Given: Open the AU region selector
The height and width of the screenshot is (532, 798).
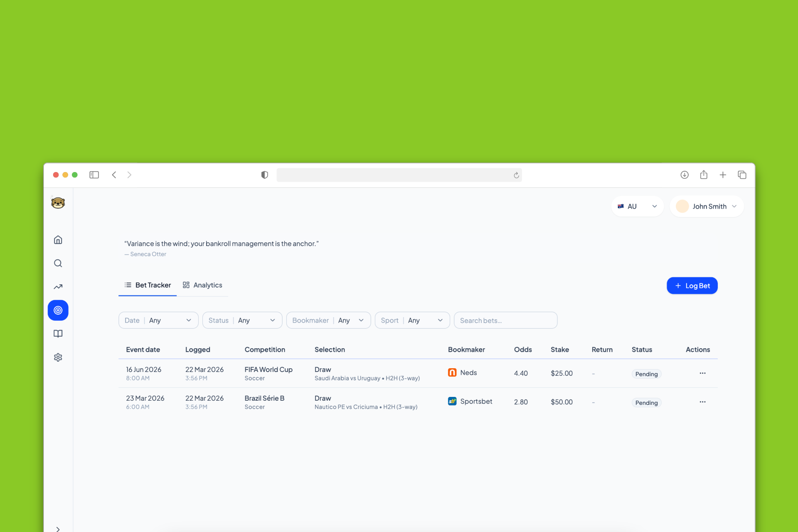Looking at the screenshot, I should click(637, 207).
